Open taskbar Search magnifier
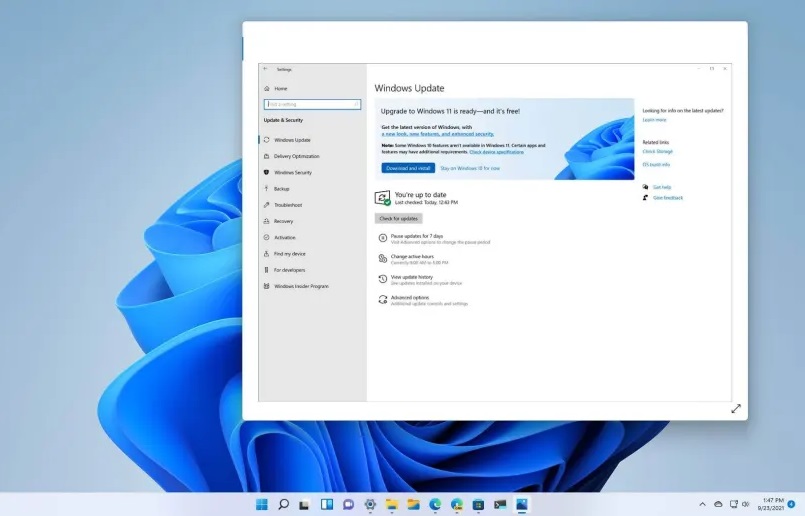Screen dimensions: 805x516 [x=283, y=504]
